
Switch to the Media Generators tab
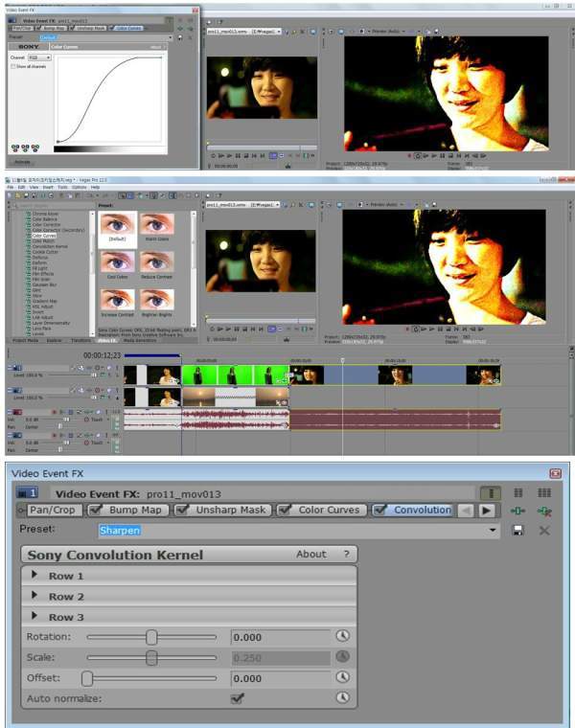tap(140, 340)
